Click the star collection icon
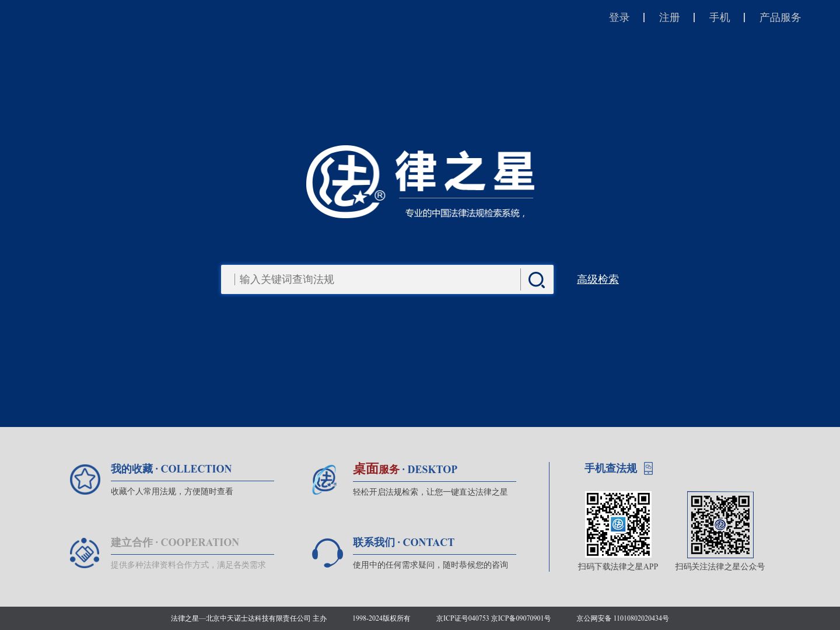This screenshot has height=630, width=840. (x=85, y=480)
